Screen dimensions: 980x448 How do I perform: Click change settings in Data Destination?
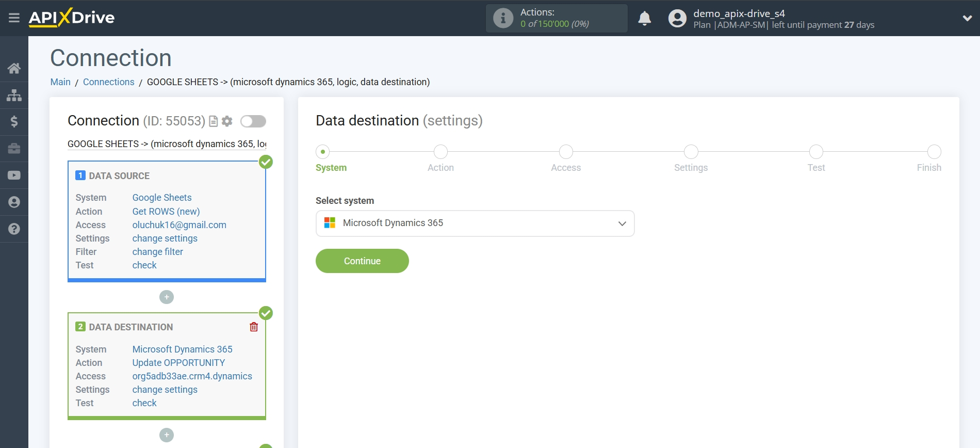tap(165, 390)
